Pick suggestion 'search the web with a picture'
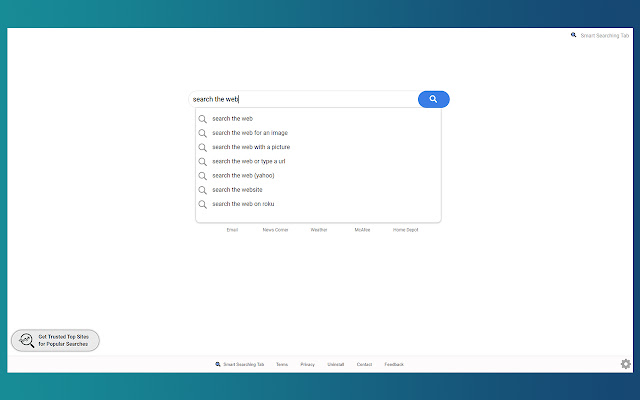Image resolution: width=640 pixels, height=400 pixels. point(318,147)
